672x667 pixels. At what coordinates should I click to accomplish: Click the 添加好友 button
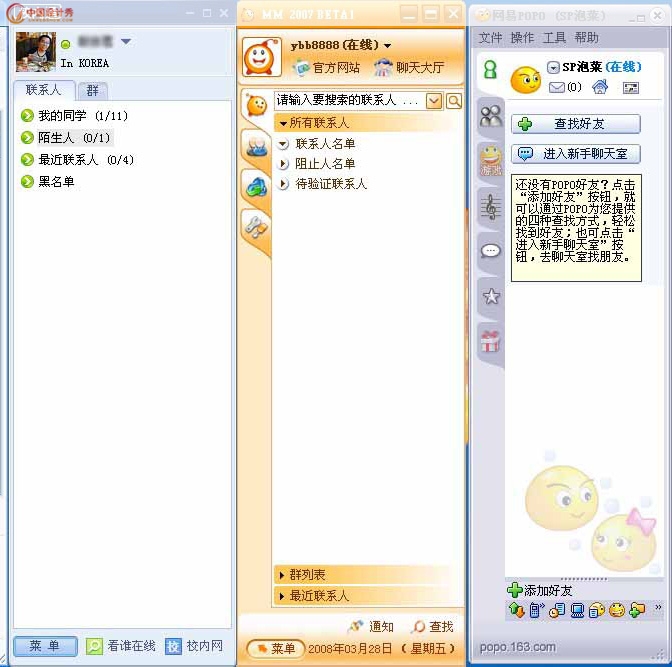coord(540,591)
